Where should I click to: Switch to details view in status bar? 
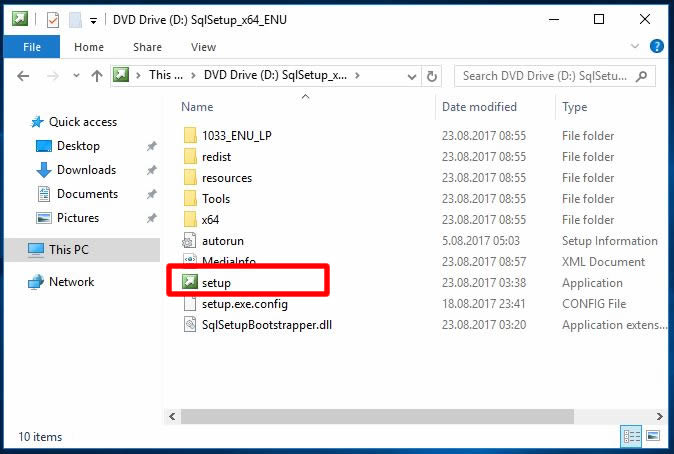(632, 435)
